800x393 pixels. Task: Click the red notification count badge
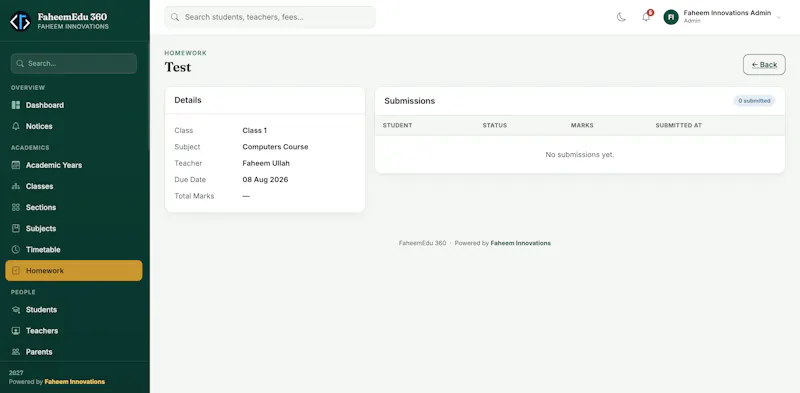tap(651, 12)
